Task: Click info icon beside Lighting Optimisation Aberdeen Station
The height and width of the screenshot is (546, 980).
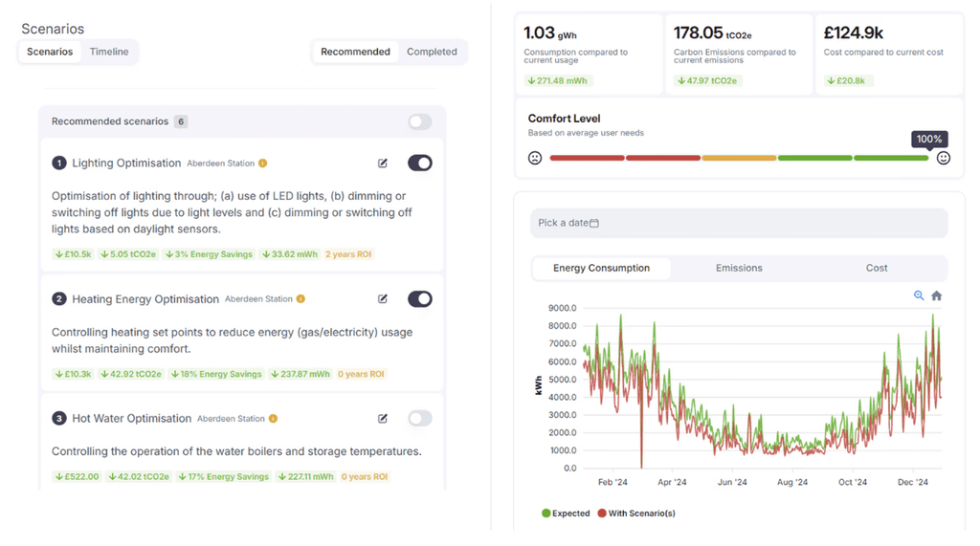Action: click(x=263, y=164)
